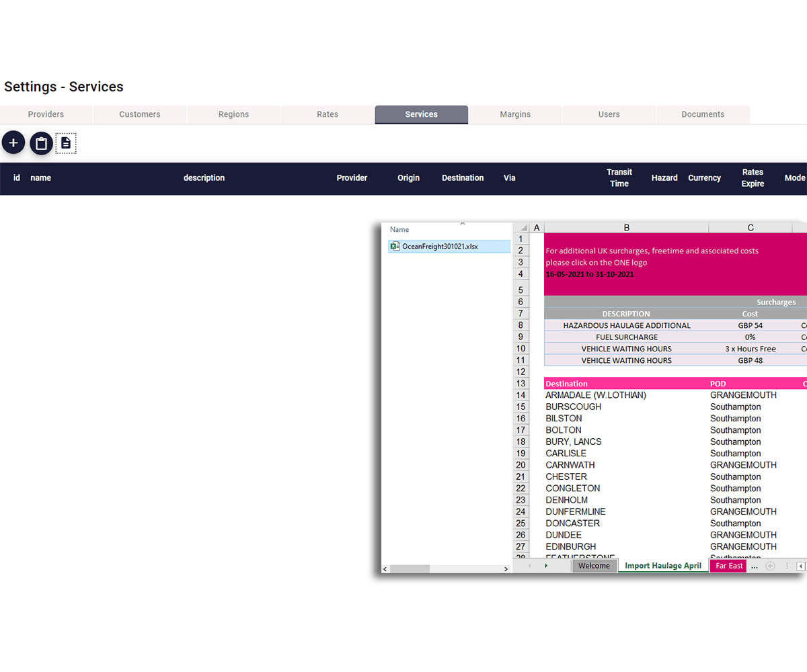Switch to the Customers tab
Screen dimensions: 807x672
click(x=140, y=114)
